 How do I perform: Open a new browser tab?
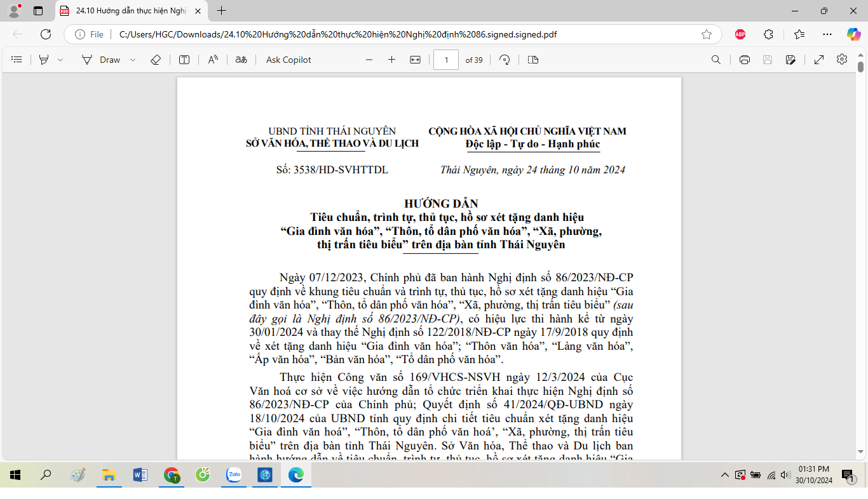(x=221, y=11)
